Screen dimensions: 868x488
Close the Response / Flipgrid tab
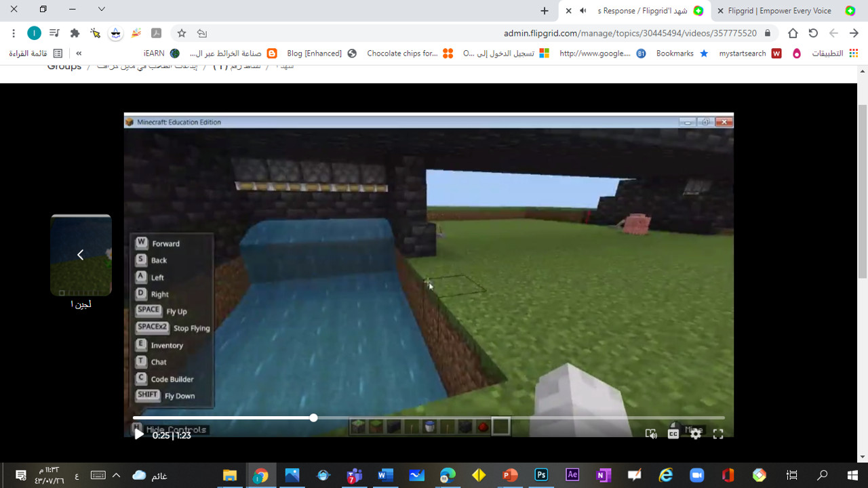[568, 10]
